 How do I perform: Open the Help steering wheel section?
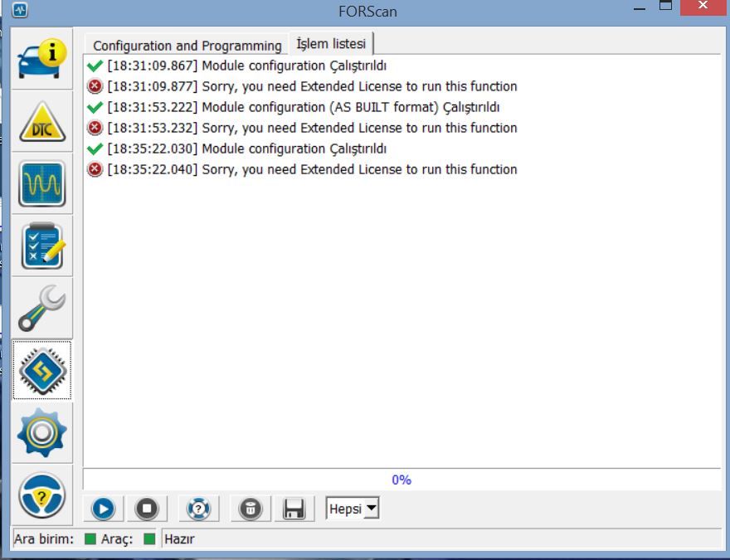tap(42, 495)
